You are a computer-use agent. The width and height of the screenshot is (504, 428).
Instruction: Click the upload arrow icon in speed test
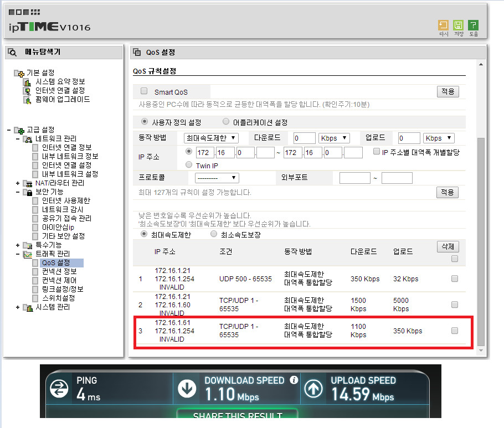313,388
